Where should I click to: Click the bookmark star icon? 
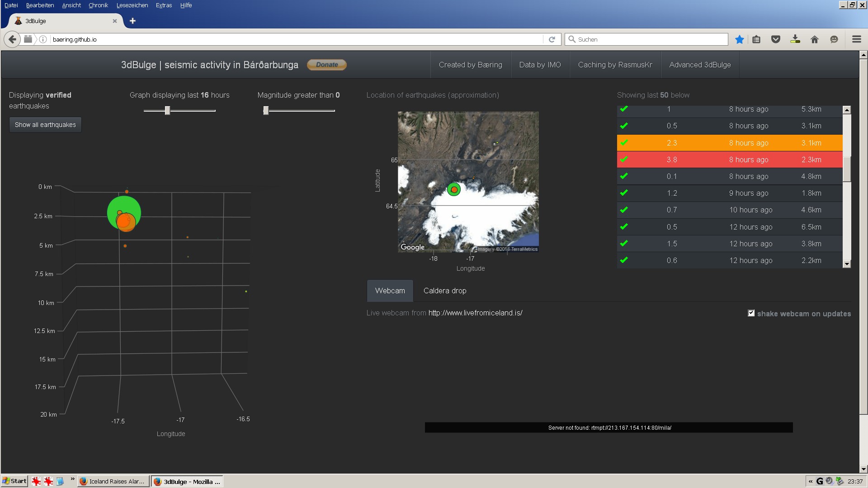[x=740, y=40]
